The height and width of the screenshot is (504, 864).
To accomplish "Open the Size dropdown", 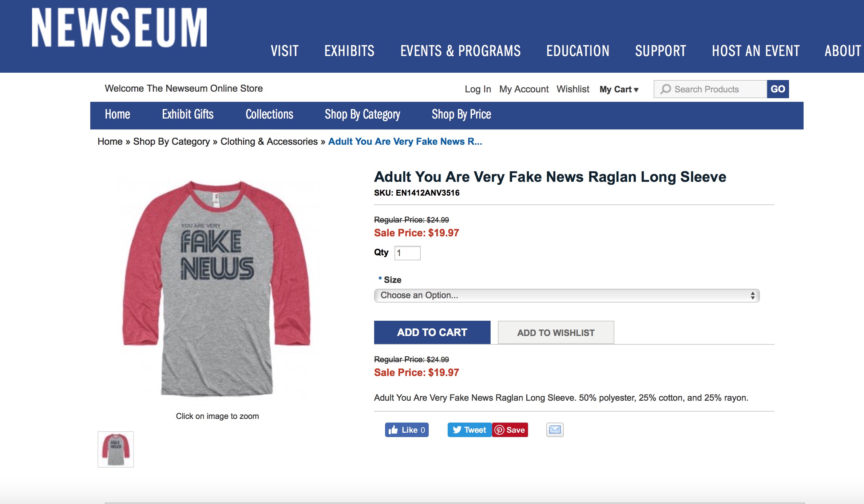I will pos(566,295).
